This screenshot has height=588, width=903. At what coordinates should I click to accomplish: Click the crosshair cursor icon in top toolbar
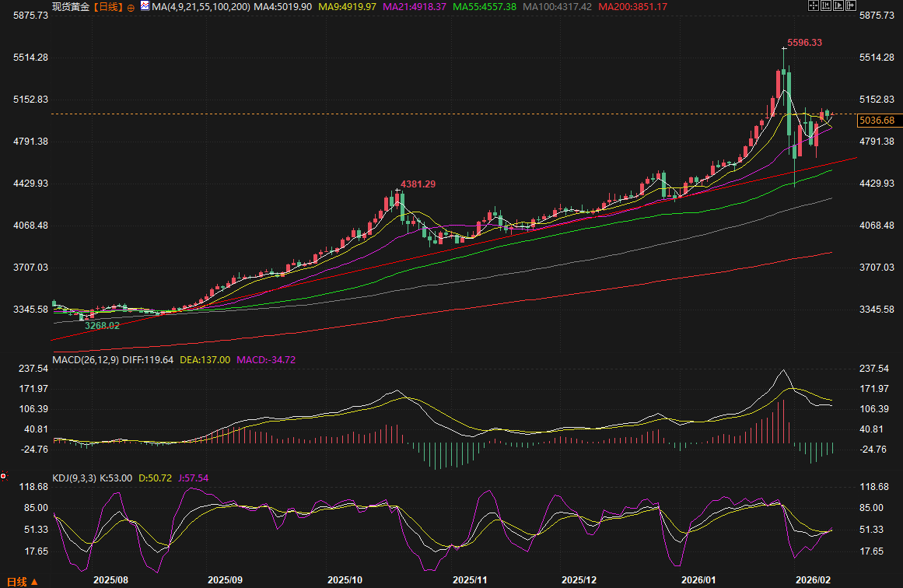click(814, 5)
